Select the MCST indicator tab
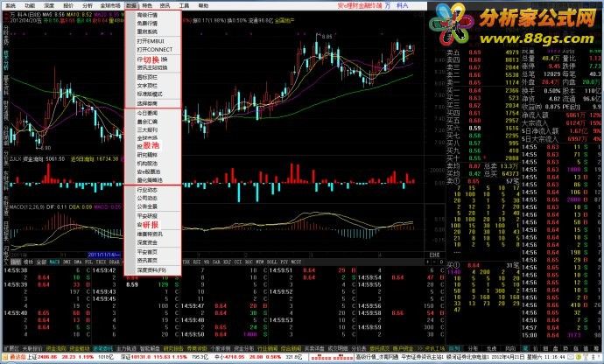This screenshot has height=364, width=604. (x=296, y=262)
